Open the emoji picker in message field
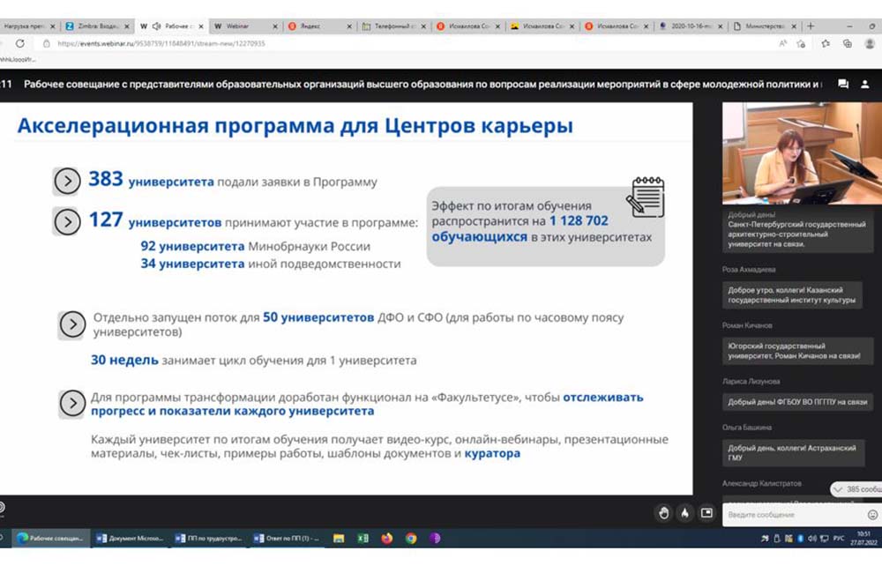This screenshot has height=588, width=882. [872, 514]
